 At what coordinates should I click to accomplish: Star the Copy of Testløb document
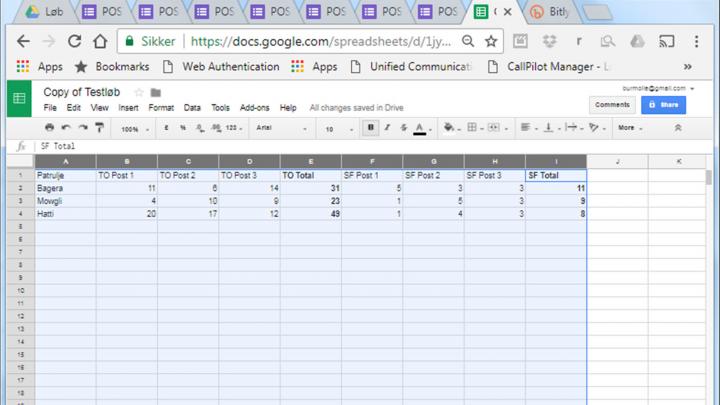tap(139, 93)
